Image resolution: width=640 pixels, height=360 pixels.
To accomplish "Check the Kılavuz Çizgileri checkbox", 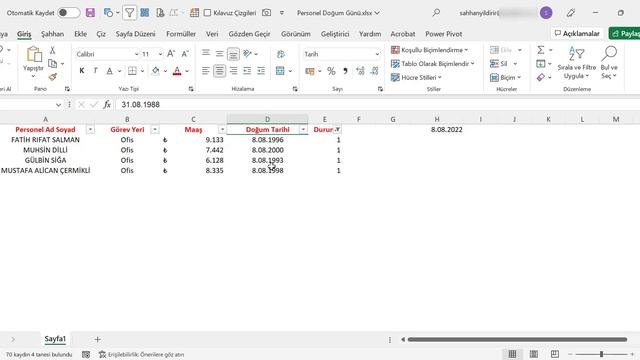I will pyautogui.click(x=207, y=13).
